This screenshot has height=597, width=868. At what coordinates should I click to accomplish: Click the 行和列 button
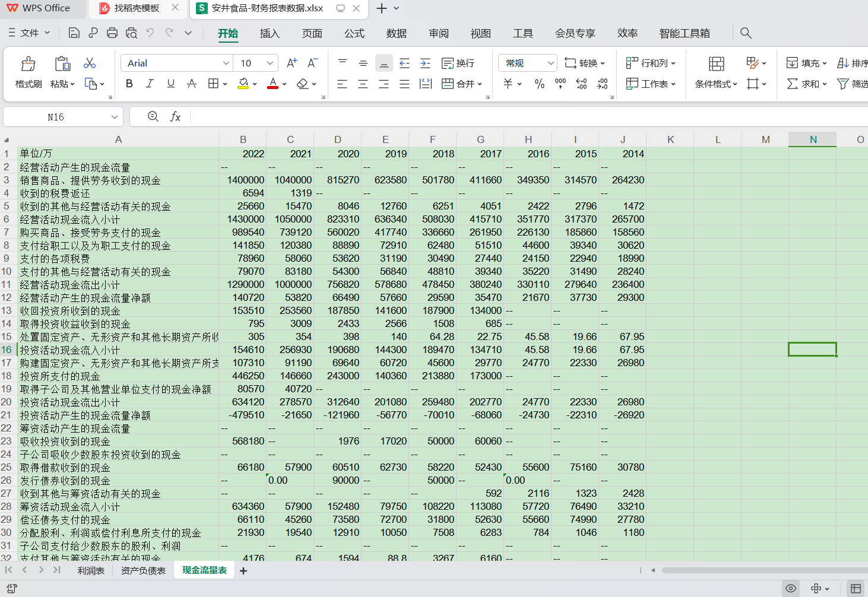(651, 63)
